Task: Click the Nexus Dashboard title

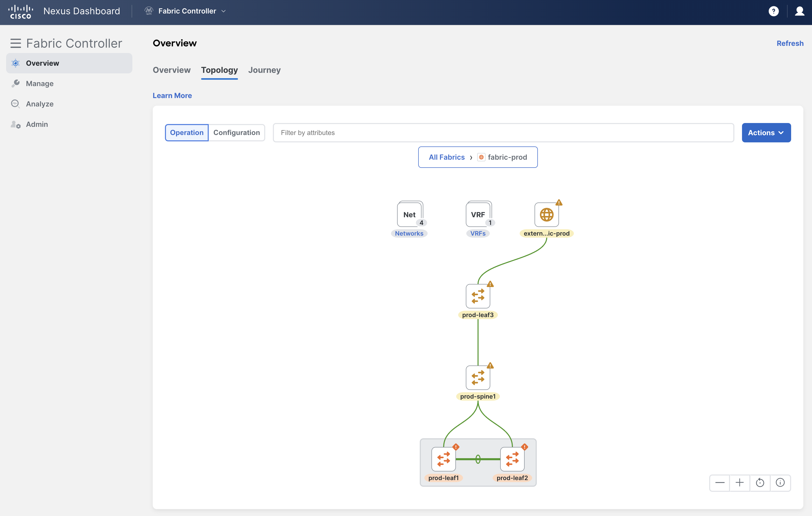Action: click(82, 11)
